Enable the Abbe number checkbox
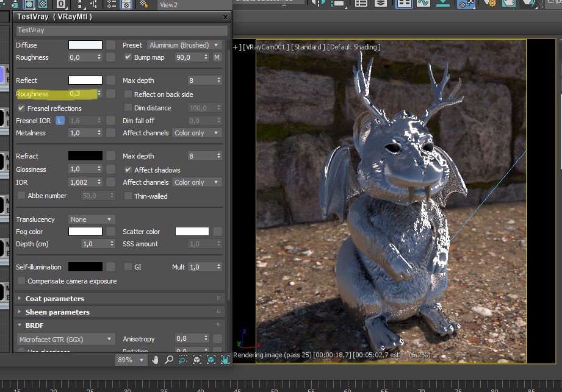Image resolution: width=562 pixels, height=392 pixels. 21,196
